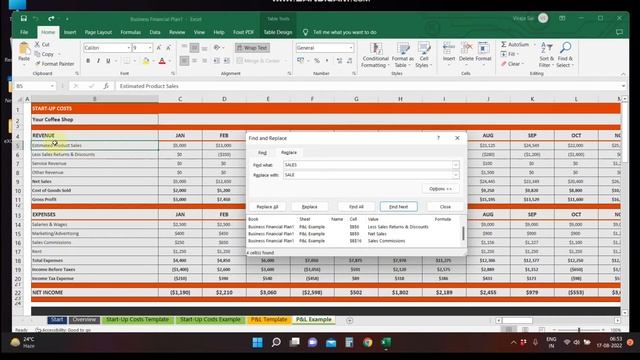Open Cell Styles gallery
This screenshot has height=360, width=640.
tap(424, 55)
